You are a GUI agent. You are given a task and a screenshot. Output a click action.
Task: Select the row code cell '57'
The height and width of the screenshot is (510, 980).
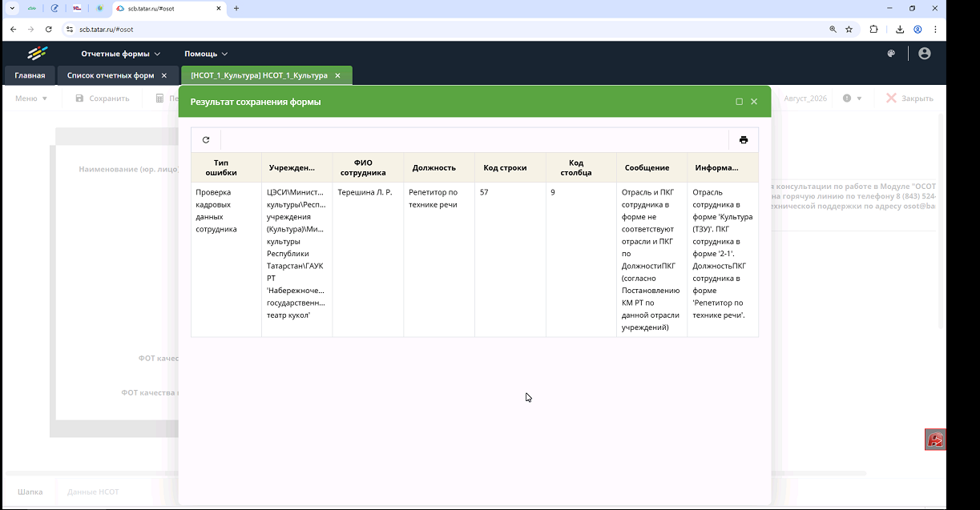(x=510, y=259)
